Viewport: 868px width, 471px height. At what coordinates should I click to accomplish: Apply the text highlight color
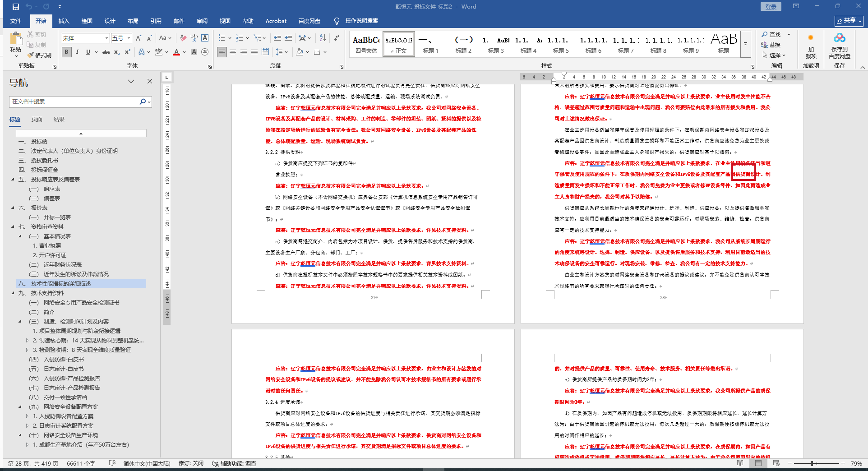click(159, 52)
